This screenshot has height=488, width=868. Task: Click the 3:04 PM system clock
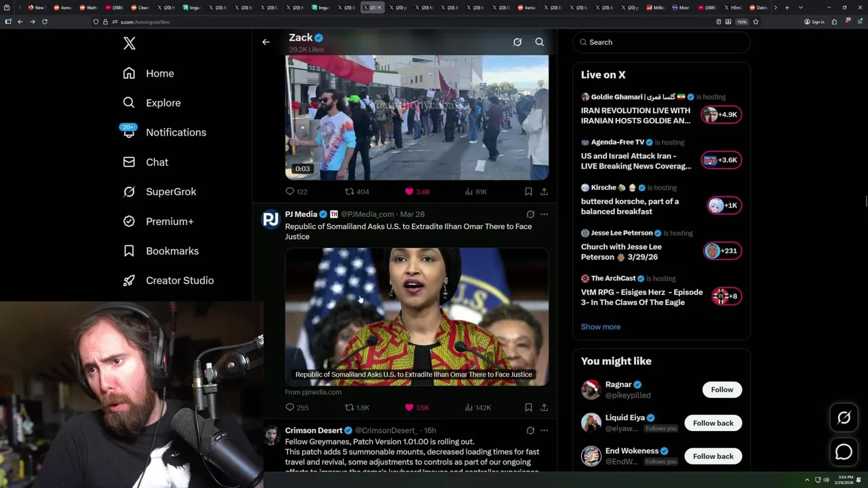[845, 480]
